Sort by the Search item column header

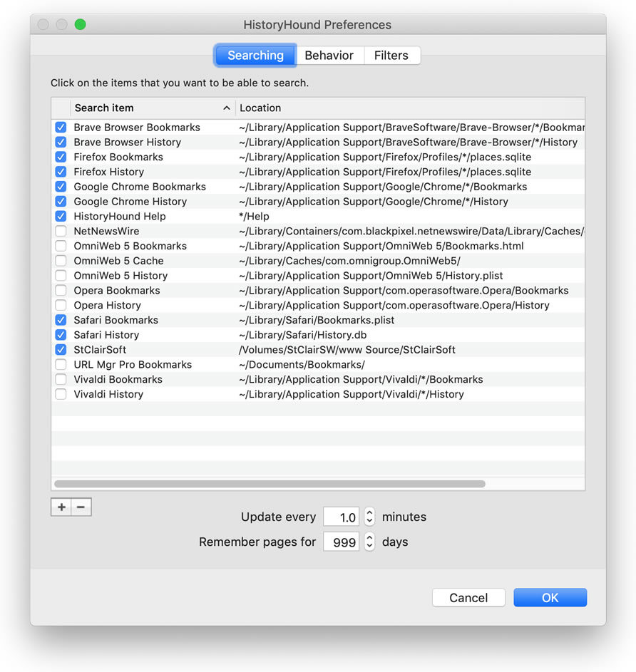(152, 108)
